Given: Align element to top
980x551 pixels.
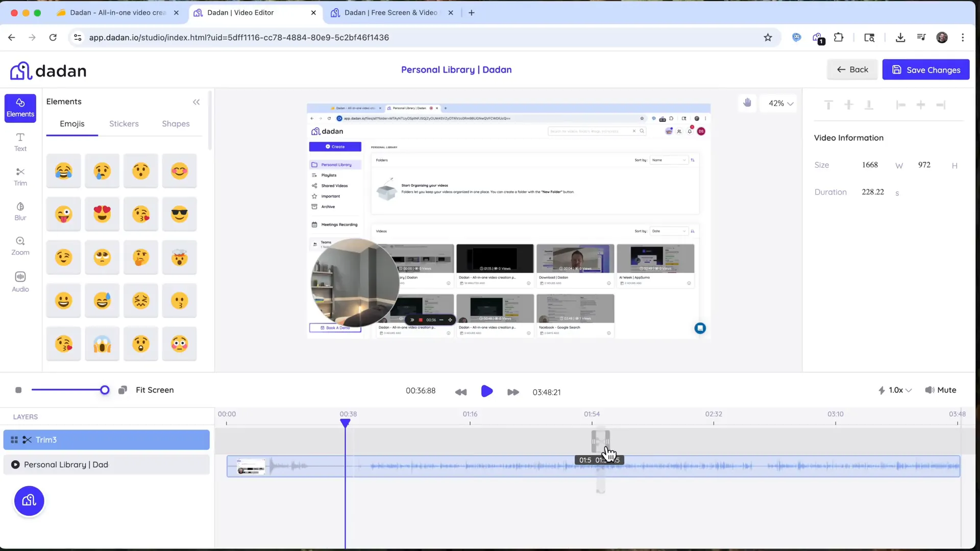Looking at the screenshot, I should 828,105.
